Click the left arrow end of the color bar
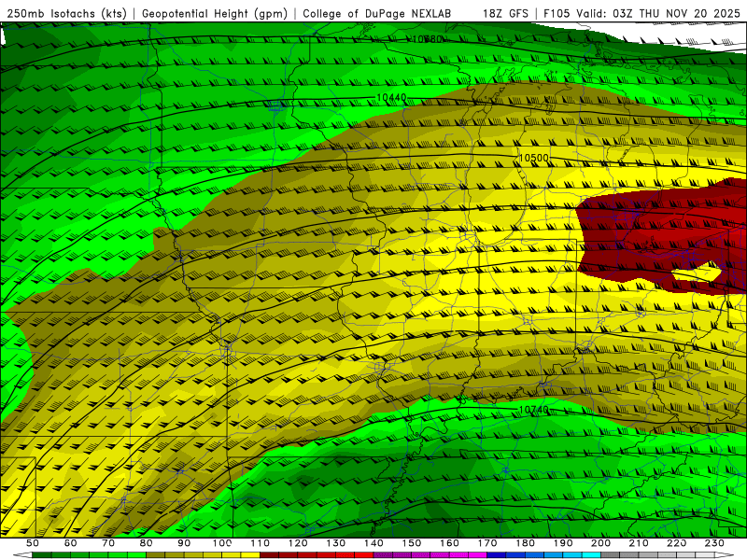747x560 pixels. (x=22, y=555)
